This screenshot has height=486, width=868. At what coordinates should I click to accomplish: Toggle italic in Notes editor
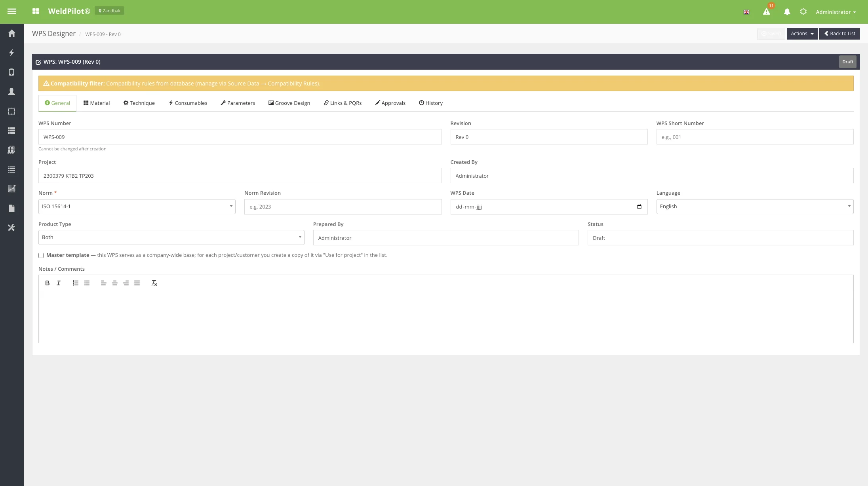tap(59, 283)
